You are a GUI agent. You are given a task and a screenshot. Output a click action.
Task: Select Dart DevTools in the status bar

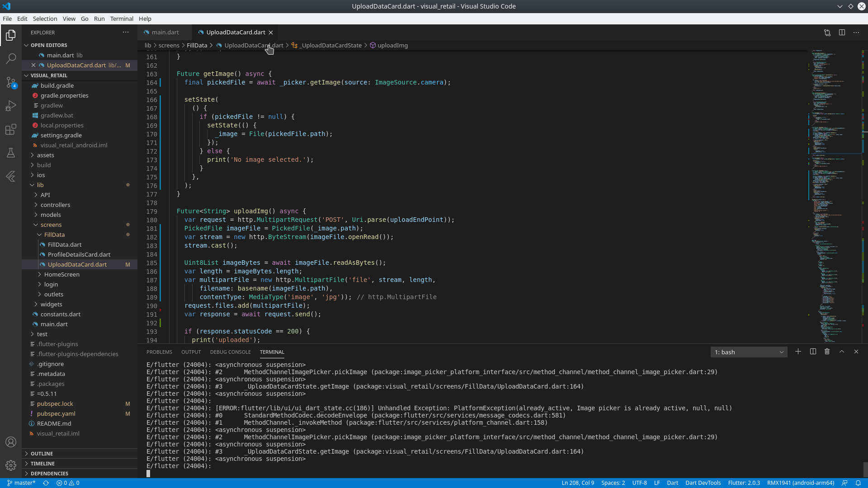pyautogui.click(x=704, y=483)
